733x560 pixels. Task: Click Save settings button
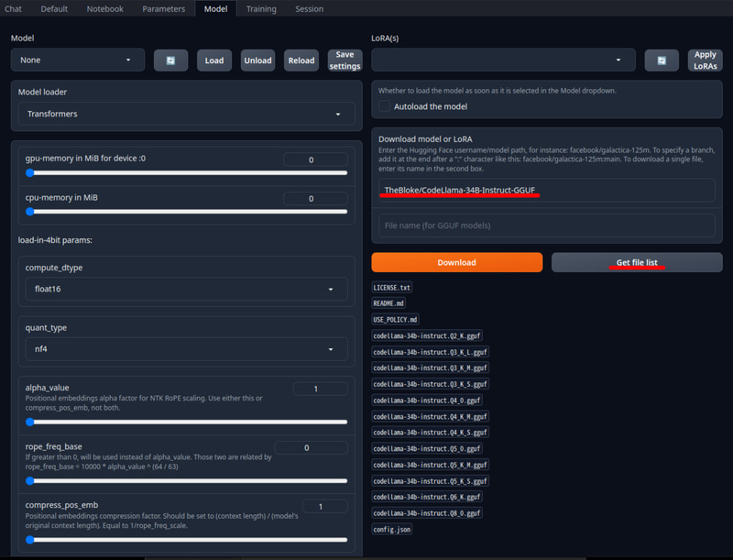pos(345,60)
